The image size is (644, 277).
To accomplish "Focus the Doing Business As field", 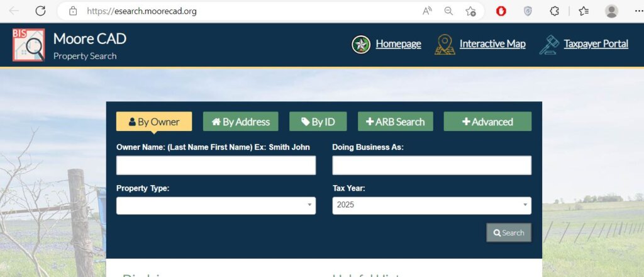I will (431, 165).
